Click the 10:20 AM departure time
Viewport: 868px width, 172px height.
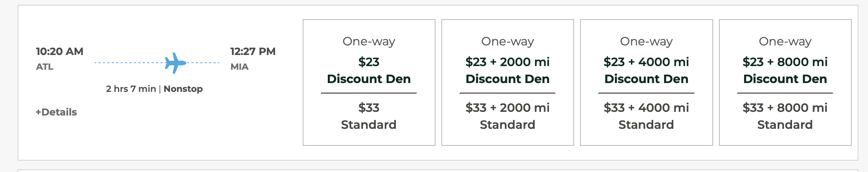click(x=60, y=51)
